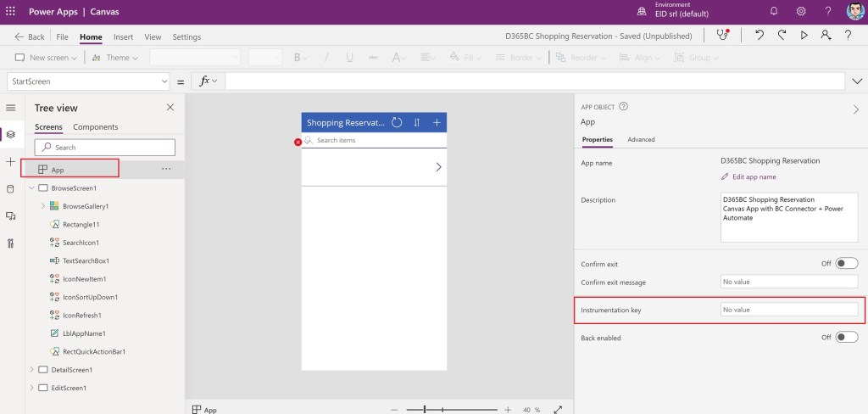Image resolution: width=868 pixels, height=414 pixels.
Task: Preview the app with Play icon
Action: [804, 36]
